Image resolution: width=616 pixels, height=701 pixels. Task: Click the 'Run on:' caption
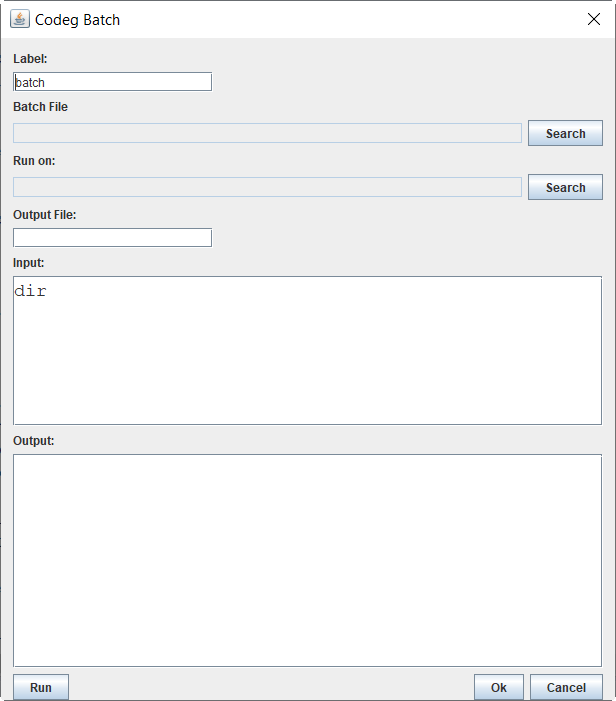click(x=34, y=161)
